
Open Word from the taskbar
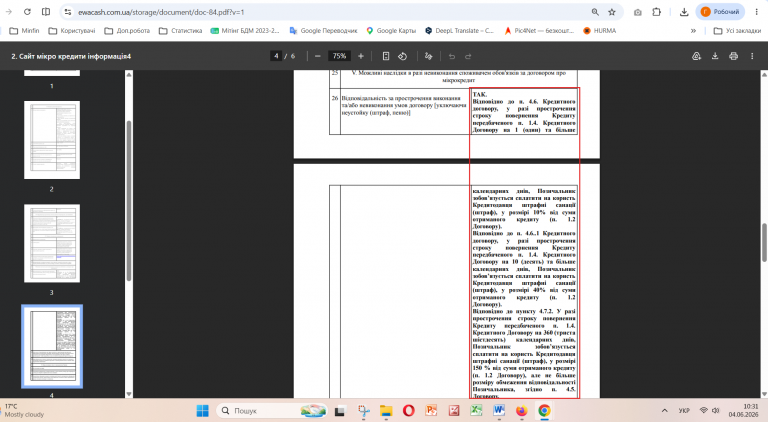tap(499, 411)
